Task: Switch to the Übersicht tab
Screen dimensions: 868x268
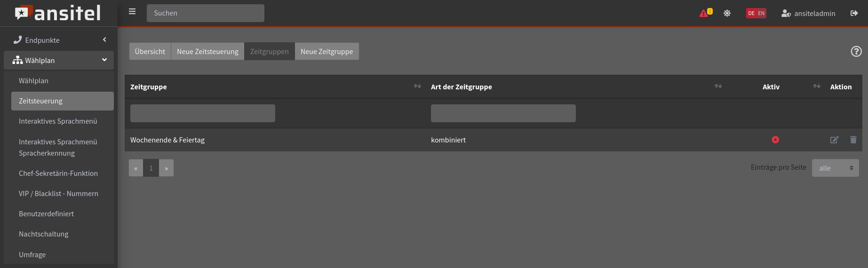Action: (x=150, y=51)
